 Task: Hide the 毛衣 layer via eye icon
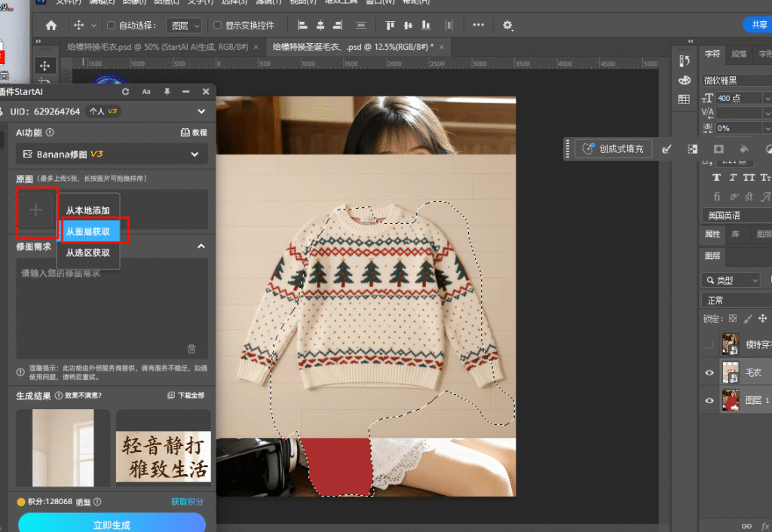[709, 372]
